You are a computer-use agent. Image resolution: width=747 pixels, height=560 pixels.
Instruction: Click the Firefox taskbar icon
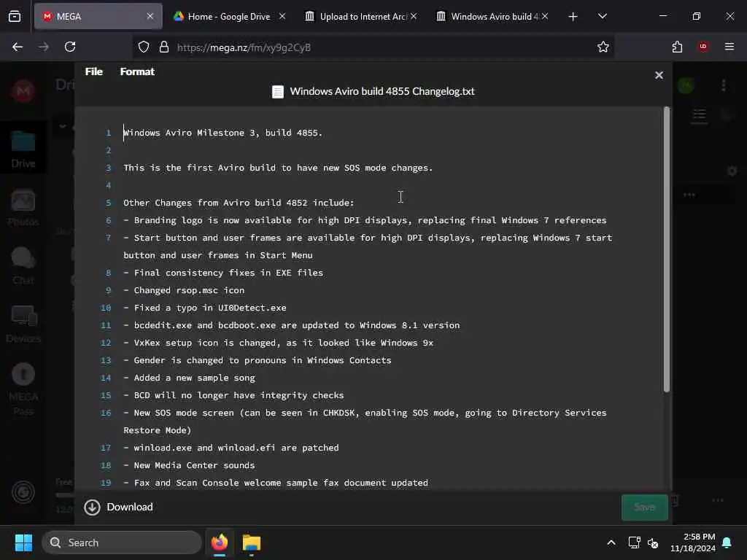click(220, 542)
